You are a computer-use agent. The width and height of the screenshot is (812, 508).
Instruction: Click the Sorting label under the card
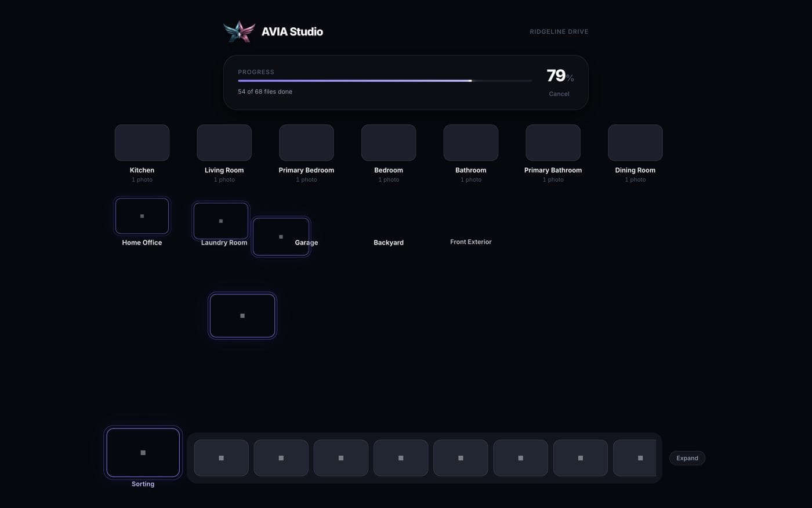pos(143,484)
